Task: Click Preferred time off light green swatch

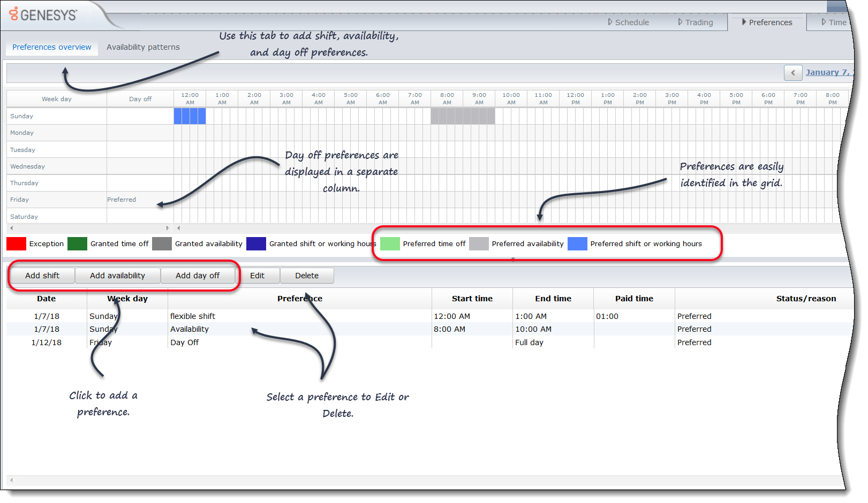Action: pos(390,244)
